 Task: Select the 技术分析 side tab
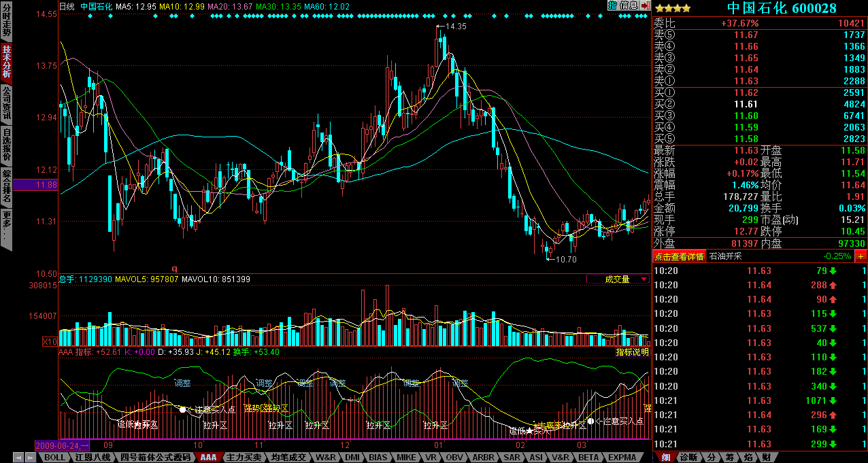[6, 63]
